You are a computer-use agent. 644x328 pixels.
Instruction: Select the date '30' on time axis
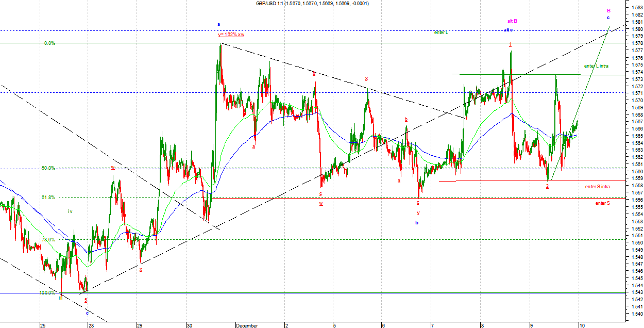tap(188, 325)
